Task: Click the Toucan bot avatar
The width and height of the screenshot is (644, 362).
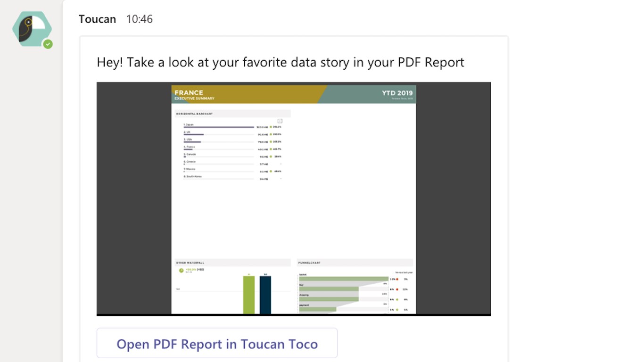Action: (31, 29)
